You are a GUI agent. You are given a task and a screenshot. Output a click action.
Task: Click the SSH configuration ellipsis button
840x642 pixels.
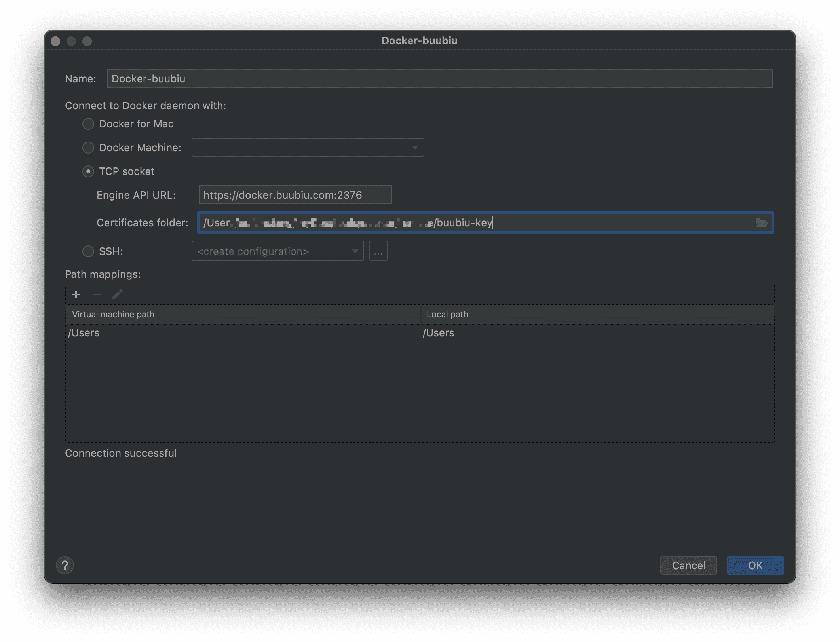378,251
